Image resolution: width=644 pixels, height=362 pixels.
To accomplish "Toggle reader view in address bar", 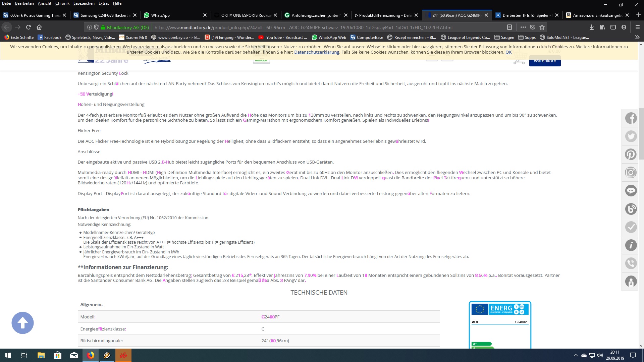I will [509, 27].
